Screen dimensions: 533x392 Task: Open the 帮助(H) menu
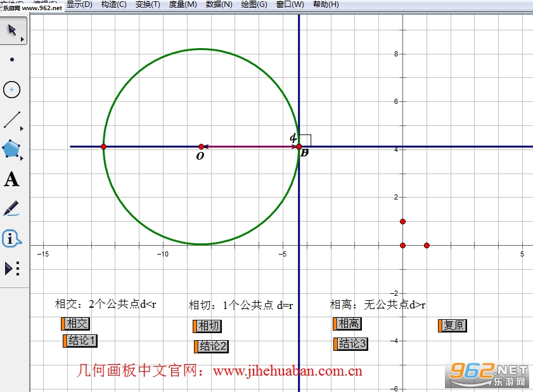point(326,4)
